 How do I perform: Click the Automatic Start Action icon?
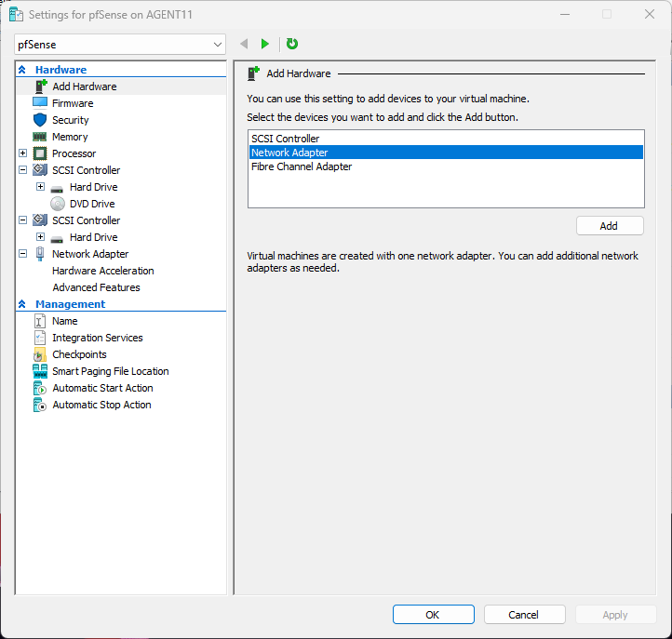40,388
